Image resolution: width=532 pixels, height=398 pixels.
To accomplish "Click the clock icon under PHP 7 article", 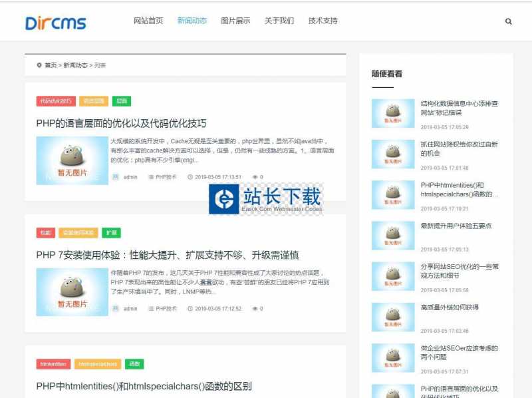I will [x=190, y=309].
